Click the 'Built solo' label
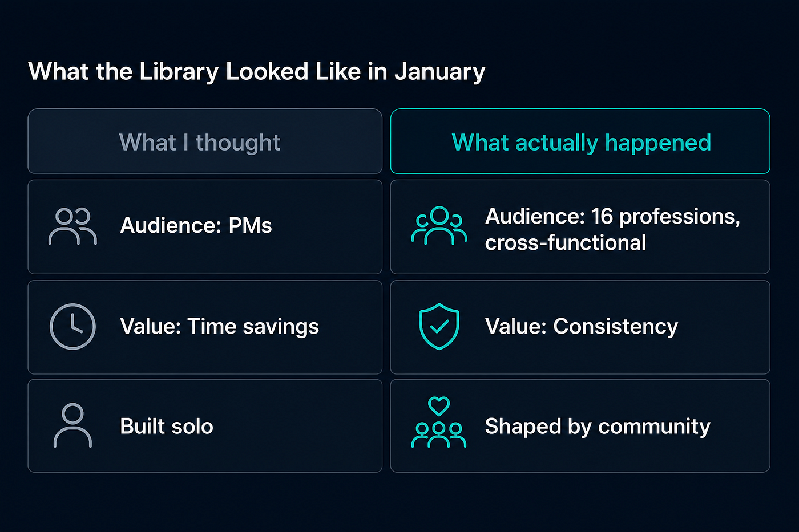 pyautogui.click(x=167, y=427)
